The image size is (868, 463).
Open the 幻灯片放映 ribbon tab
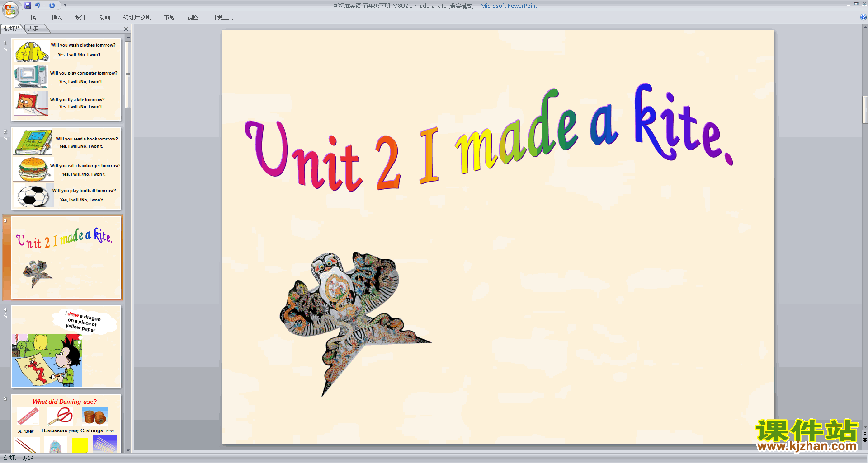pos(137,18)
